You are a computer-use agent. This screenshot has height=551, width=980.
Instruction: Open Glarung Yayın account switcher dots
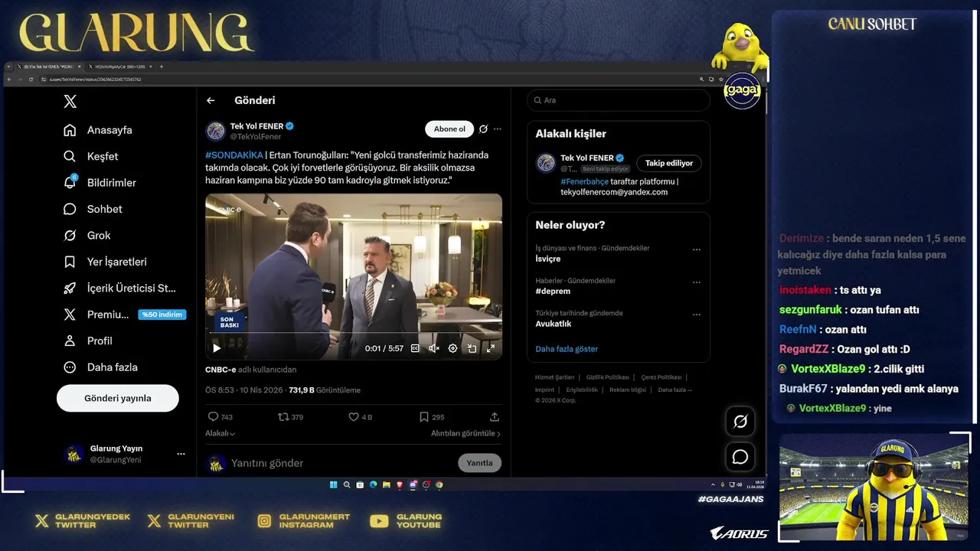coord(181,454)
